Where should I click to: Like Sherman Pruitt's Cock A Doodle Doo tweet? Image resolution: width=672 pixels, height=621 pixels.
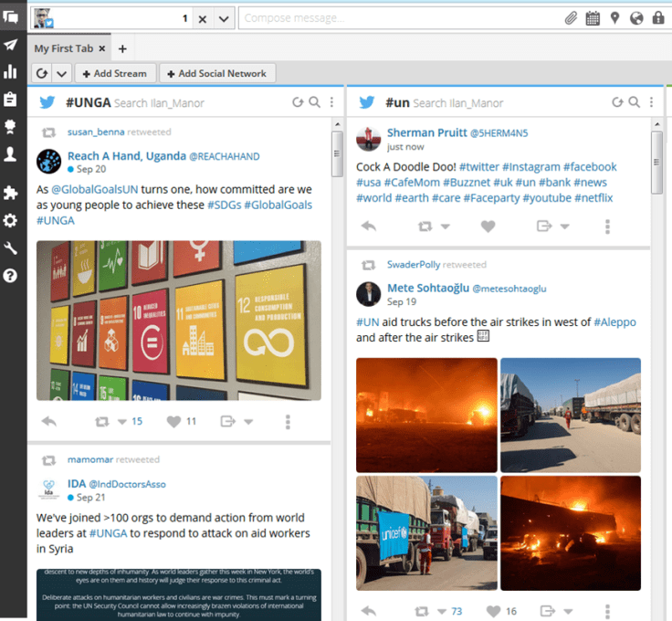point(488,226)
